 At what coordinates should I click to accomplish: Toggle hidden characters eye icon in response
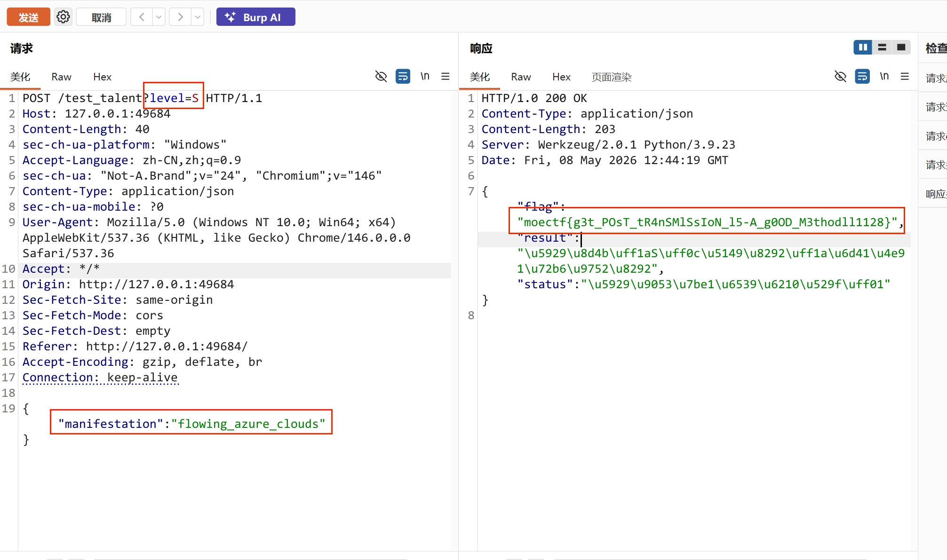840,76
